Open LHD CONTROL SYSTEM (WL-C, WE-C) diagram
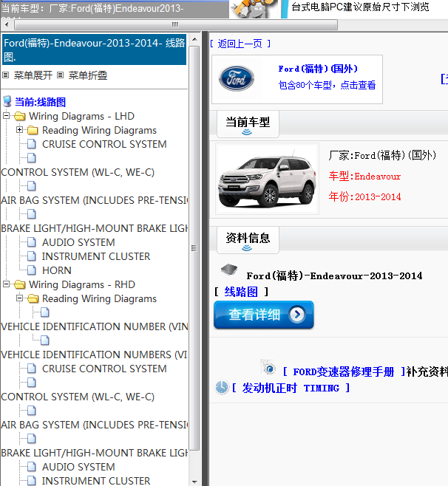Screen dimensions: 448x486 click(x=78, y=172)
